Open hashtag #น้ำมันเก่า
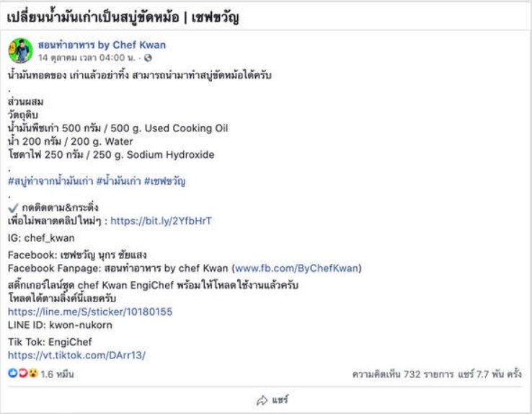The height and width of the screenshot is (414, 532). point(118,181)
